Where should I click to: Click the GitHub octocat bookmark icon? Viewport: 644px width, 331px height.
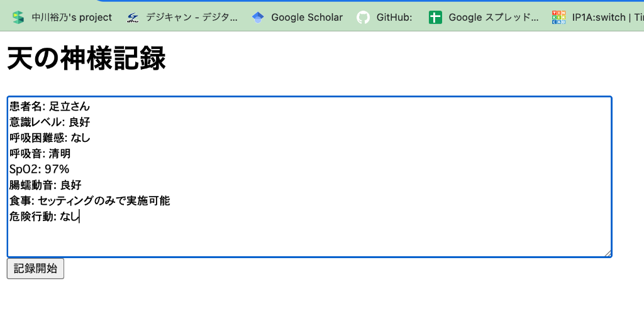click(363, 17)
